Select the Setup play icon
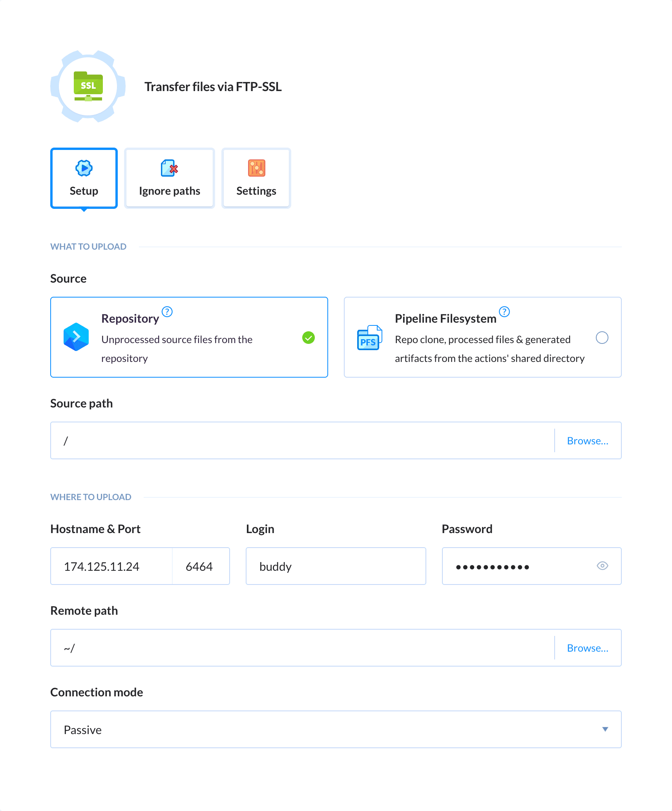The height and width of the screenshot is (811, 672). point(84,168)
